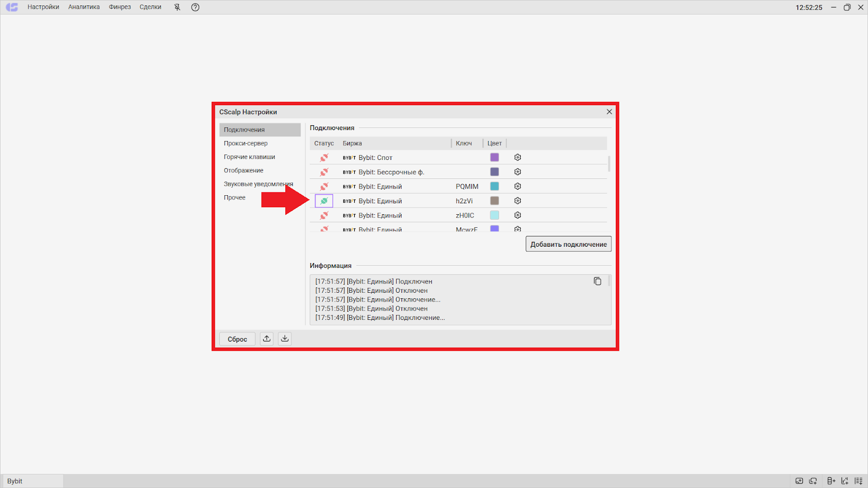Click the 12:52:25 clock display
Screen dimensions: 868x488
809,8
